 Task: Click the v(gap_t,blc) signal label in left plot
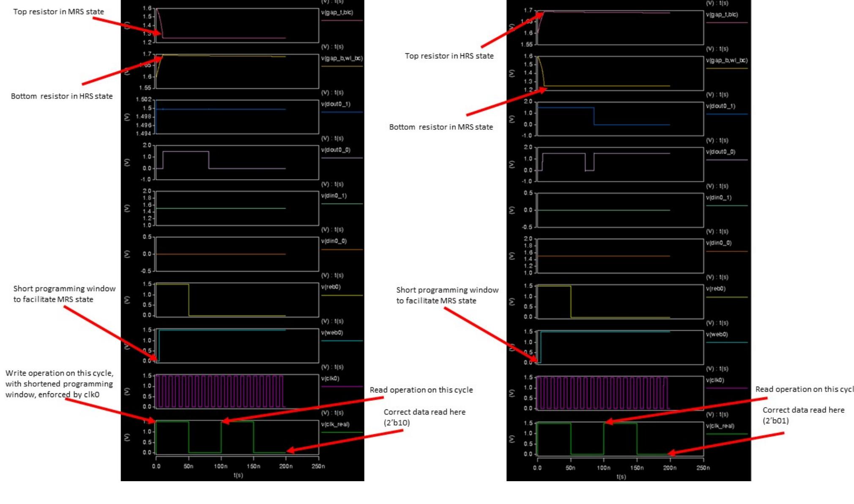[337, 12]
